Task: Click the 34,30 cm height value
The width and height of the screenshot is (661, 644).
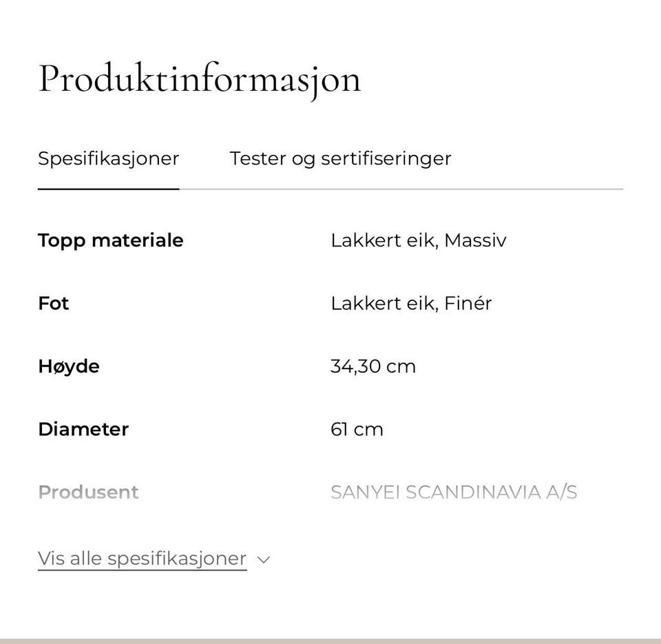Action: click(x=373, y=366)
